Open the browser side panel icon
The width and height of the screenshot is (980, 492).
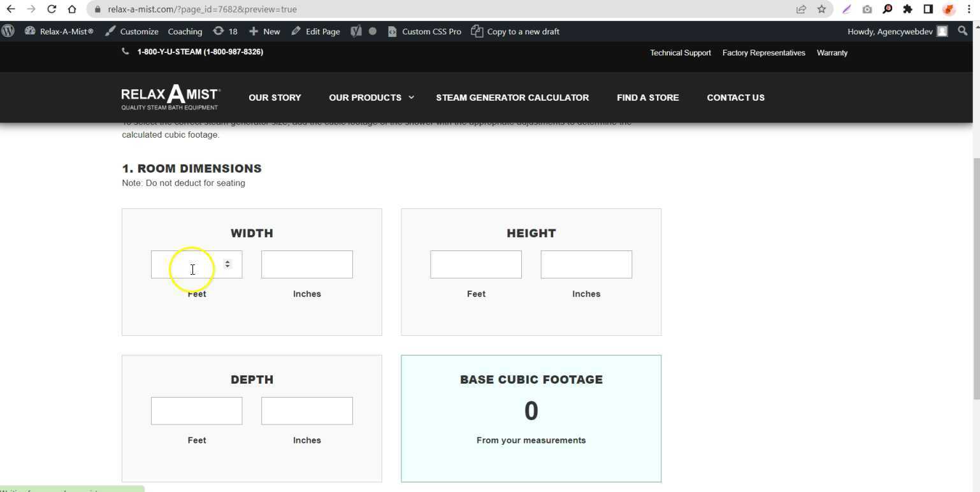[928, 9]
